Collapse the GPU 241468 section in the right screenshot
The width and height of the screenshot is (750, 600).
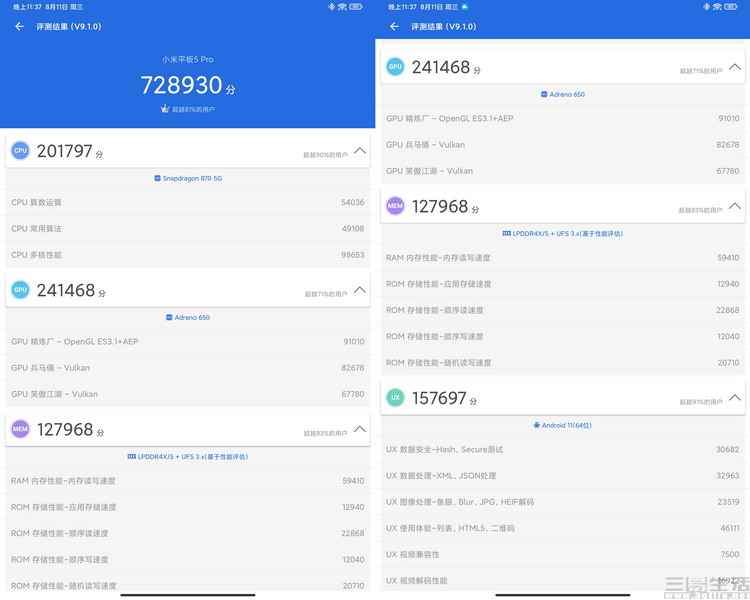[x=735, y=67]
